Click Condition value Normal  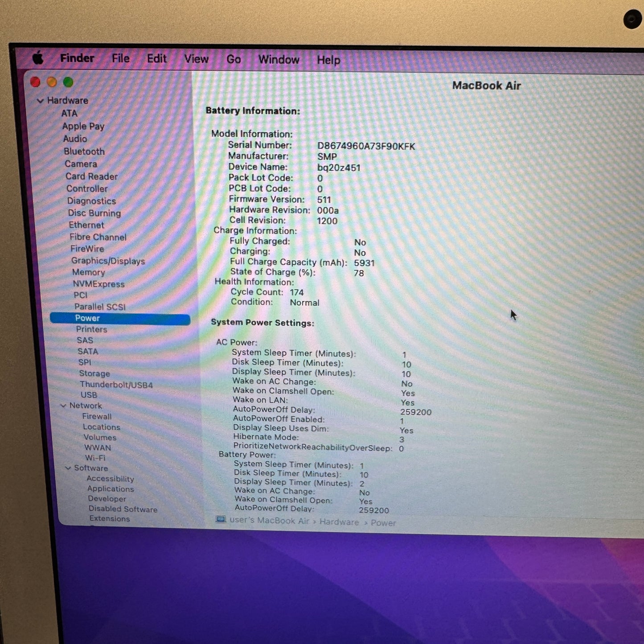[305, 303]
